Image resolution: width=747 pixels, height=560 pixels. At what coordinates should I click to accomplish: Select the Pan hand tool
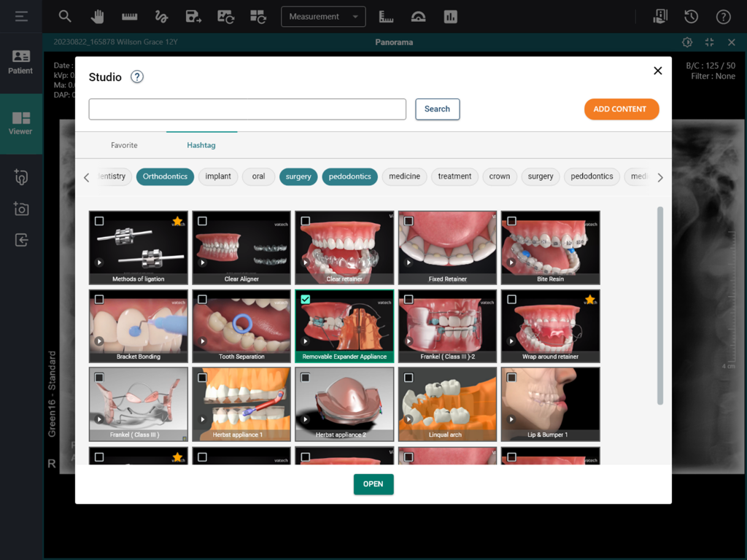pyautogui.click(x=97, y=16)
